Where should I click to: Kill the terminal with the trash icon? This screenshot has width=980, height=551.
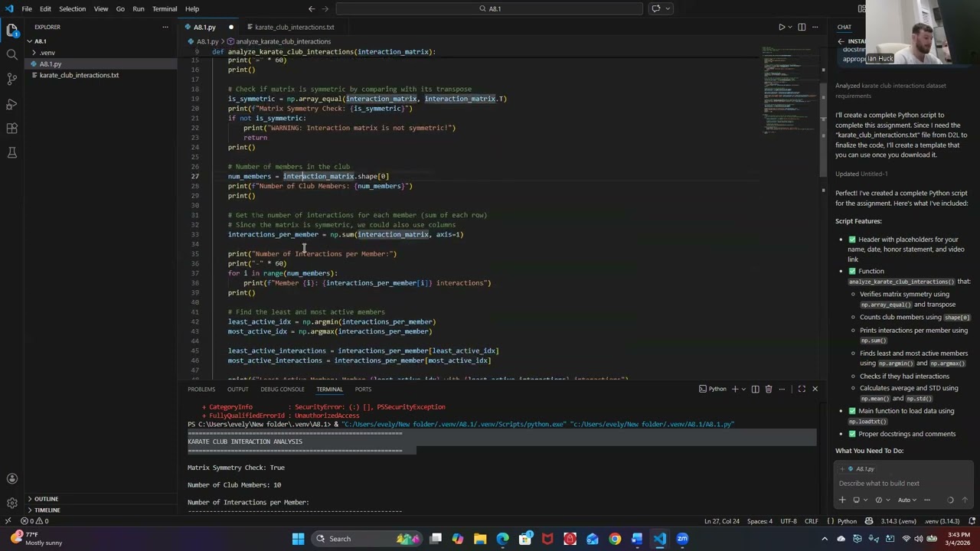click(769, 389)
